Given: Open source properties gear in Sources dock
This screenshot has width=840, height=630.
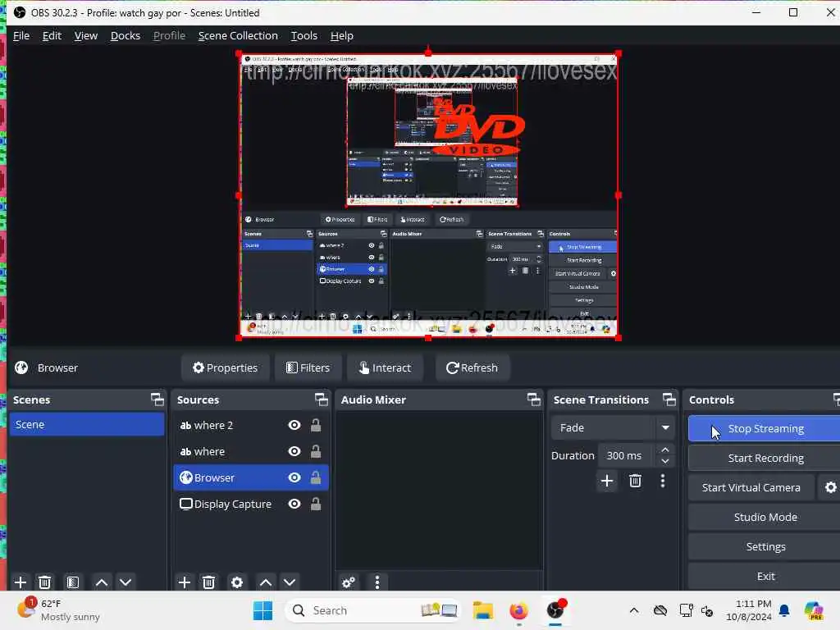Looking at the screenshot, I should [x=237, y=582].
